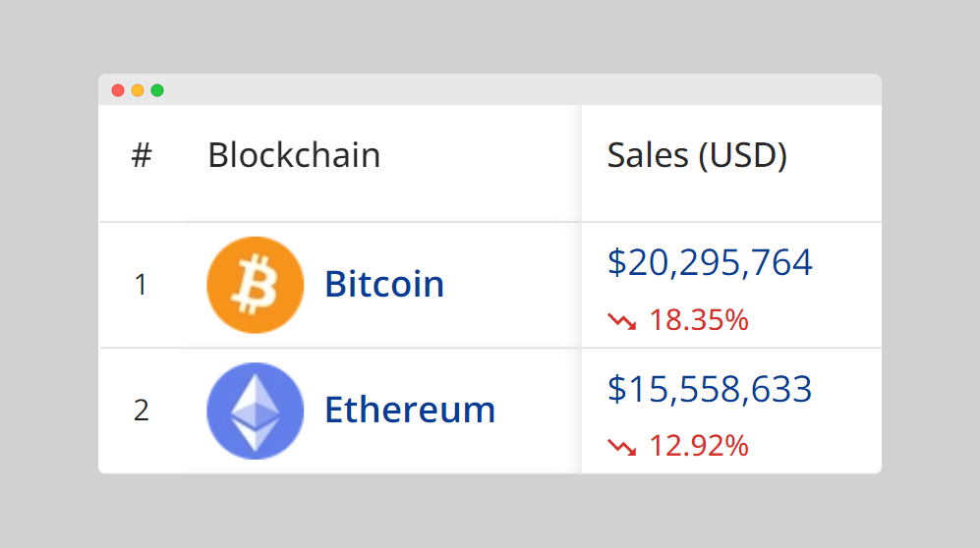Open the Bitcoin blockchain link
980x548 pixels.
(x=384, y=285)
